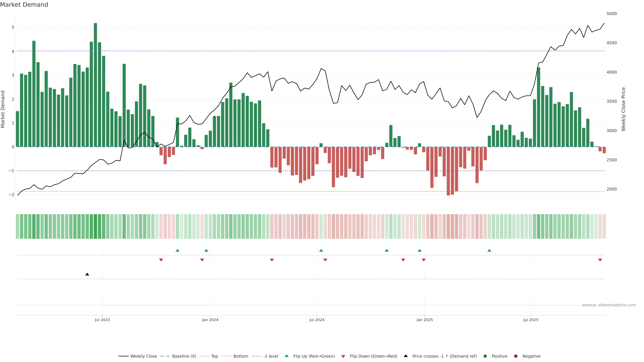Click the last red flip-down marker
Image resolution: width=644 pixels, height=362 pixels.
[600, 260]
